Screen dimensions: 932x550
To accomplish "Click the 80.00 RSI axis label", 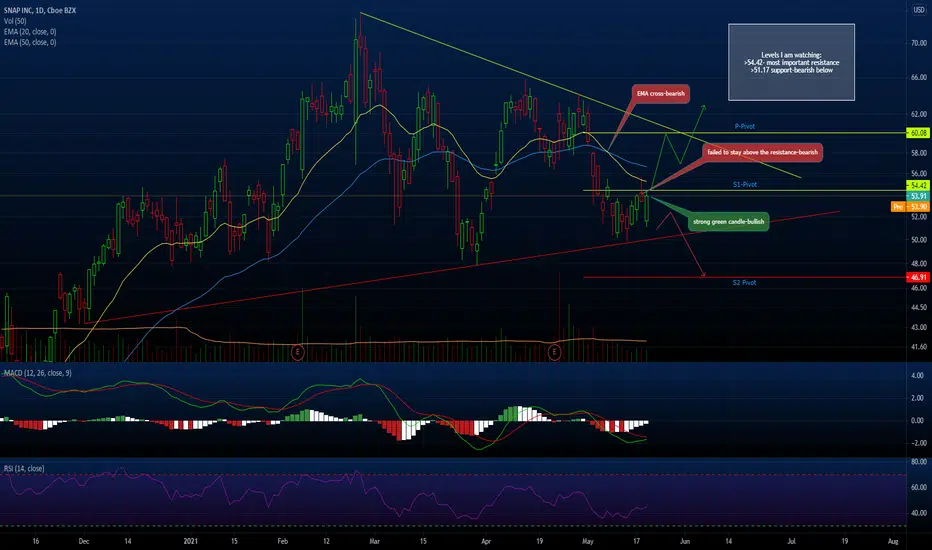I will (918, 461).
